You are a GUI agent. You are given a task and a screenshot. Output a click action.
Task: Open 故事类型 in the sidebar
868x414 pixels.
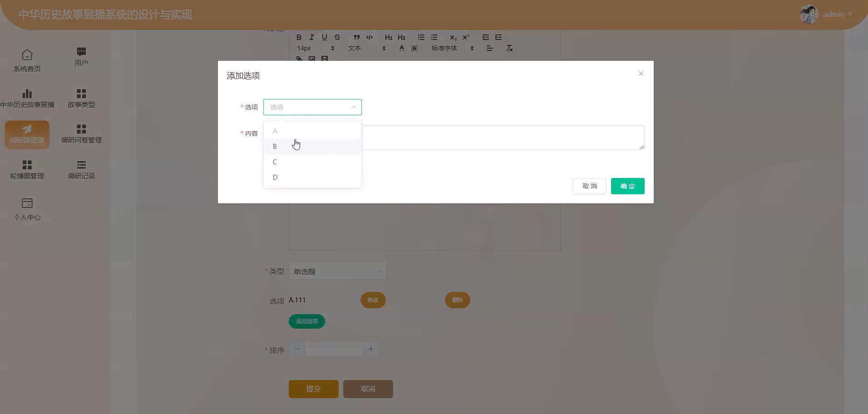(81, 99)
